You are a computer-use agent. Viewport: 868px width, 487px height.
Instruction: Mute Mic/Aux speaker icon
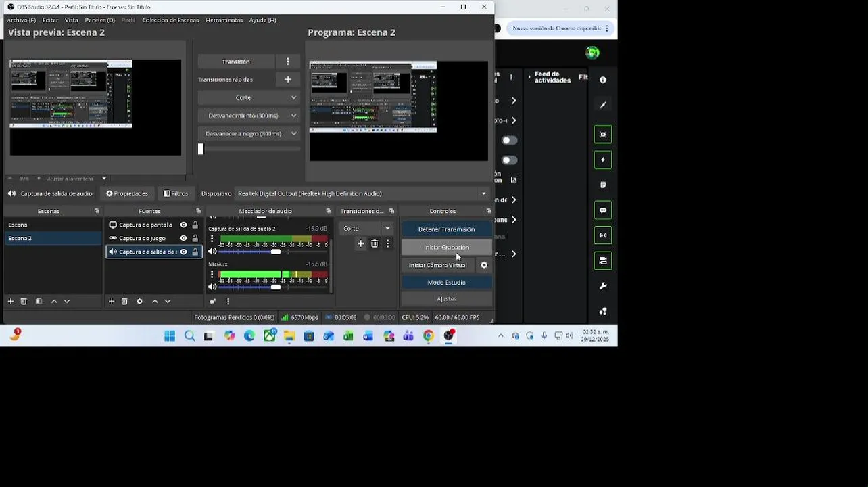(212, 287)
